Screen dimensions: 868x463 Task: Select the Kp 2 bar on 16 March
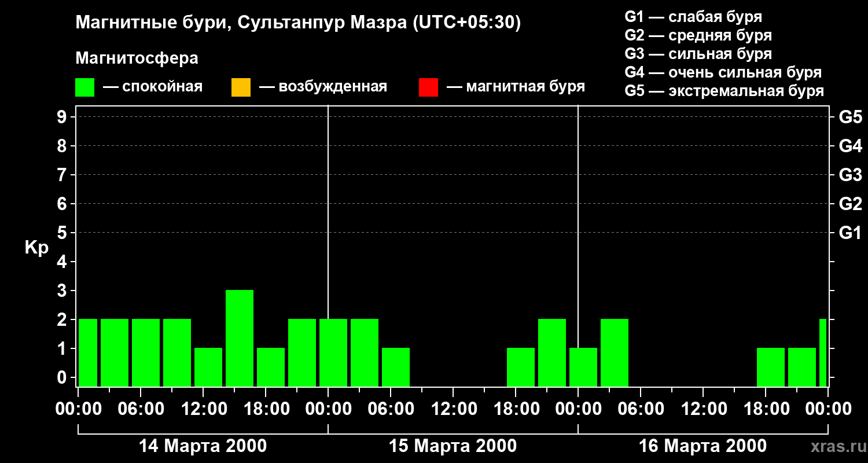615,352
